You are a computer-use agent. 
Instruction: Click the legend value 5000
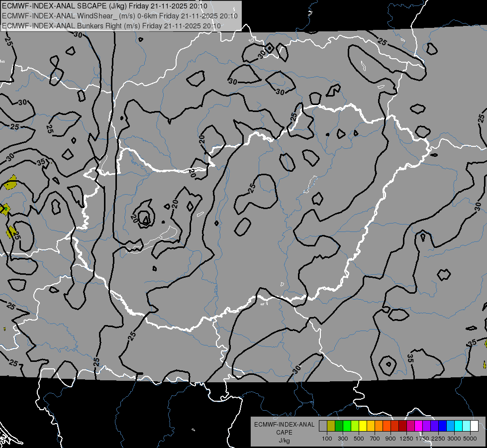(470, 439)
